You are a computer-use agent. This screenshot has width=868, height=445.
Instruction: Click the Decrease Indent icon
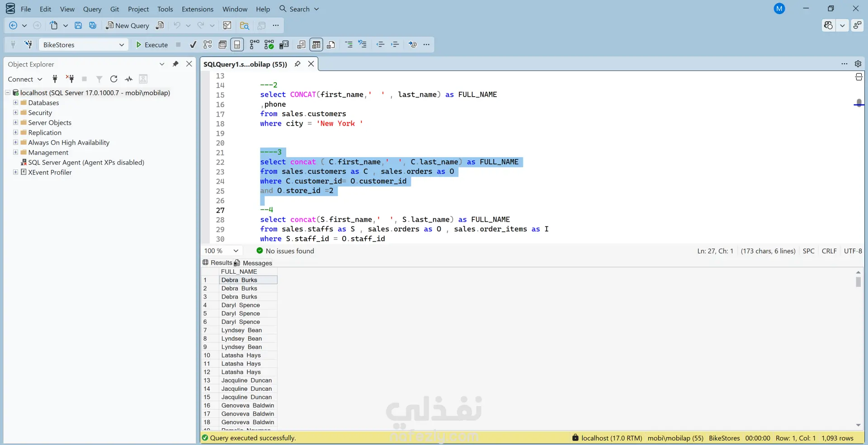(x=380, y=44)
